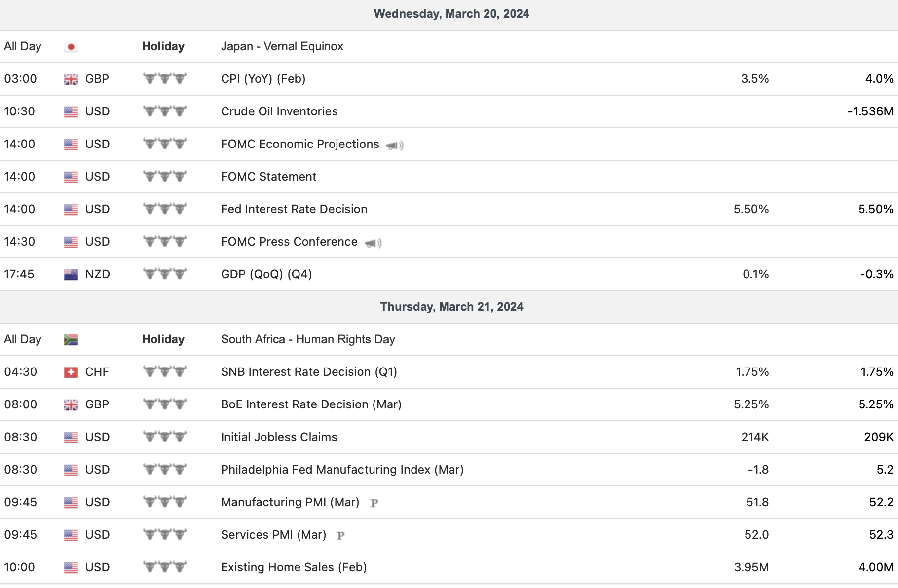The width and height of the screenshot is (898, 588).
Task: Click the South Africa flag icon
Action: [71, 340]
